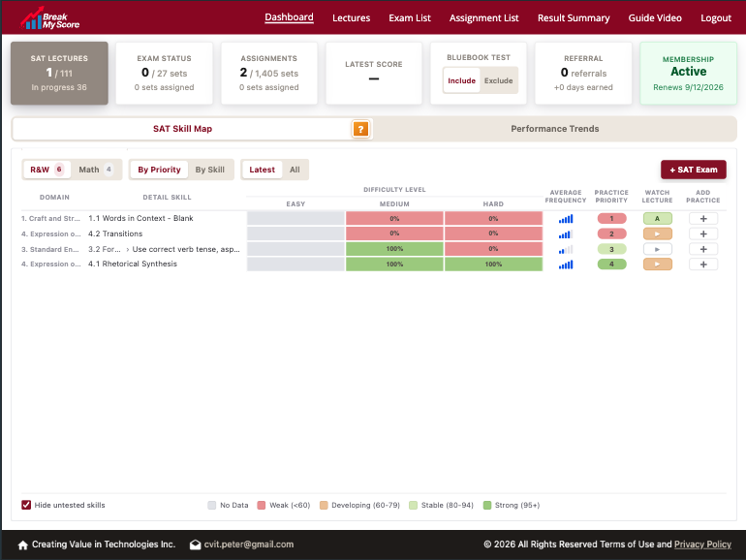Screen dimensions: 746x560
Task: Click Rhetorical Synthesis hard 100% cell
Action: [x=493, y=264]
